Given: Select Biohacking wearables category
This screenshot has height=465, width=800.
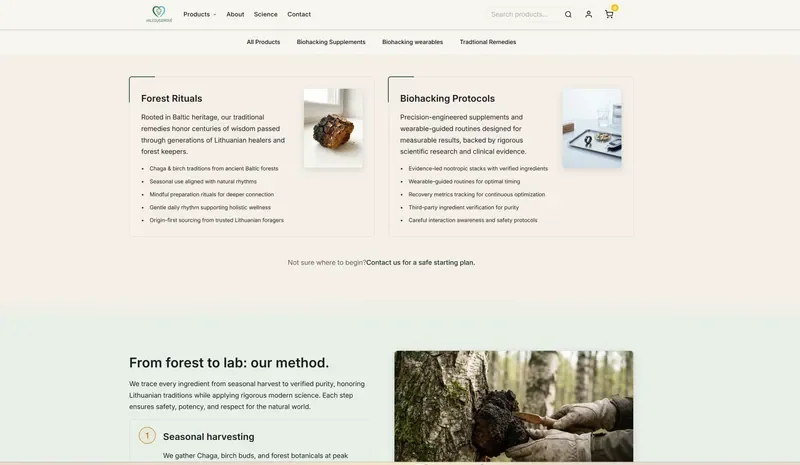Looking at the screenshot, I should 412,42.
